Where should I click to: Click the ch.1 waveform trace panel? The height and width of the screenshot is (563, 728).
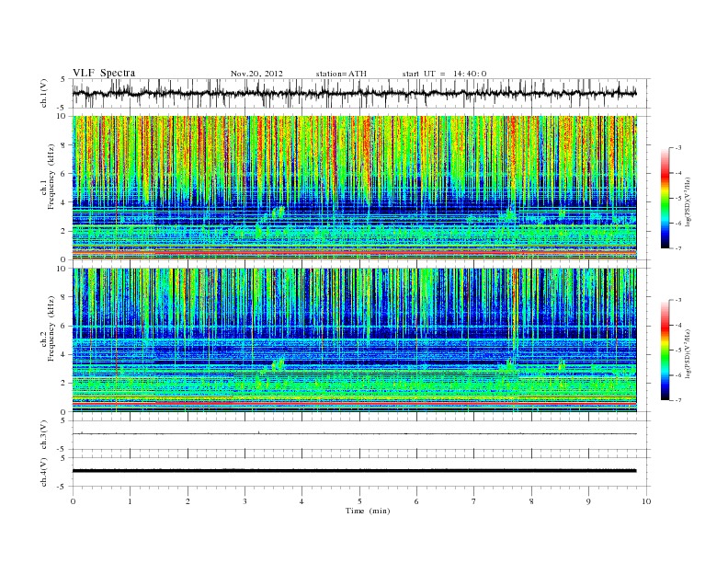(x=361, y=93)
